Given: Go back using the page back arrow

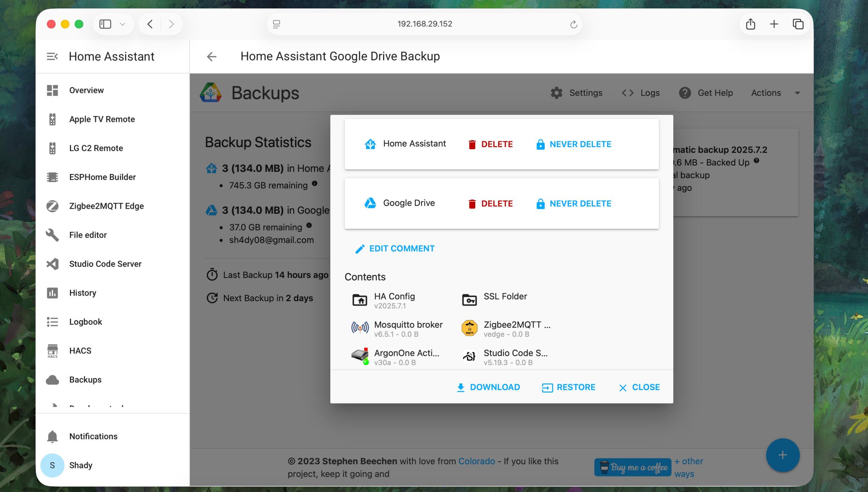Looking at the screenshot, I should (x=212, y=57).
